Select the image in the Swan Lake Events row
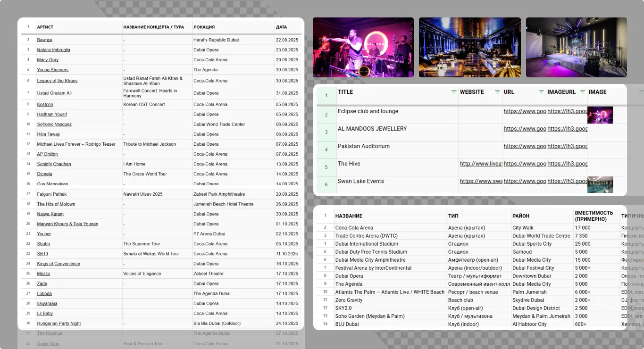The width and height of the screenshot is (644, 349). click(x=600, y=184)
